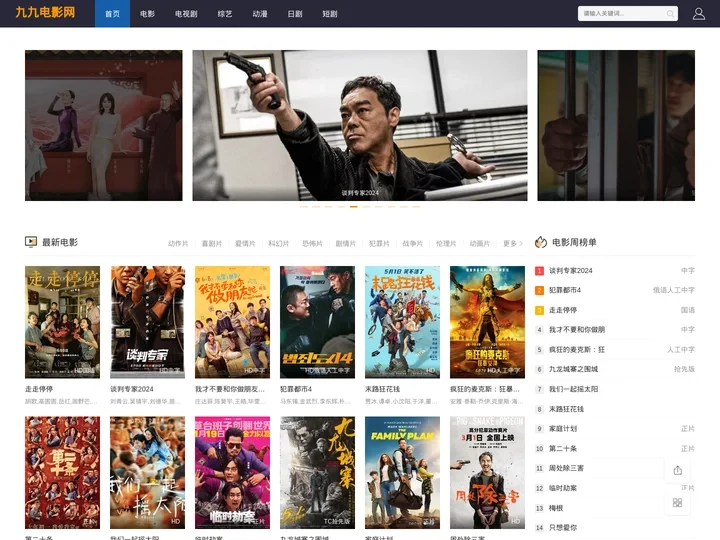Filter by 科幻片 category

point(279,243)
